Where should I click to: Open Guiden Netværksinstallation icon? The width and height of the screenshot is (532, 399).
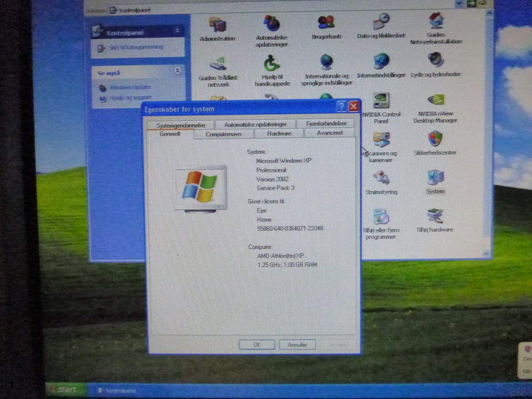[436, 28]
